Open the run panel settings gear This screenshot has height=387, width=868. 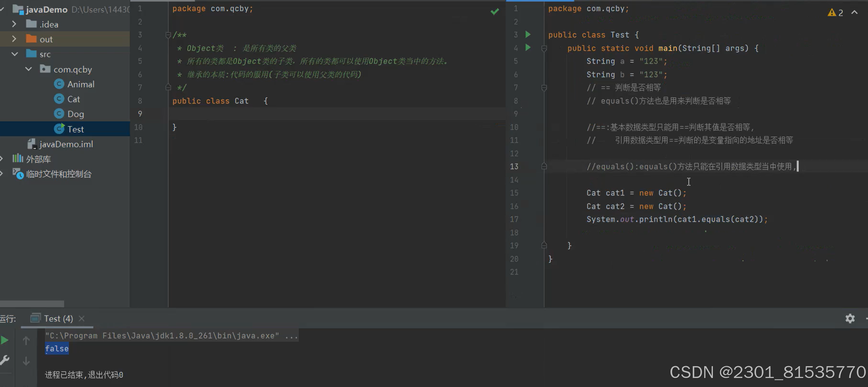[850, 318]
